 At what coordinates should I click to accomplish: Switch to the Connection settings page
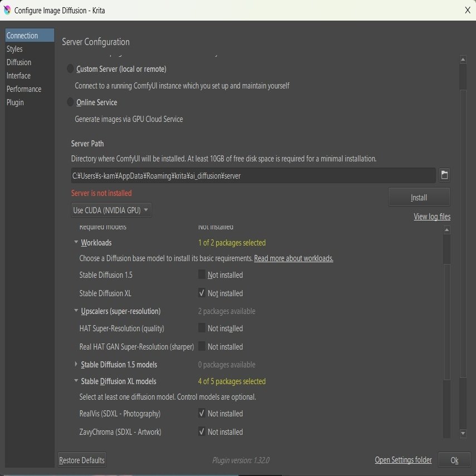(30, 35)
